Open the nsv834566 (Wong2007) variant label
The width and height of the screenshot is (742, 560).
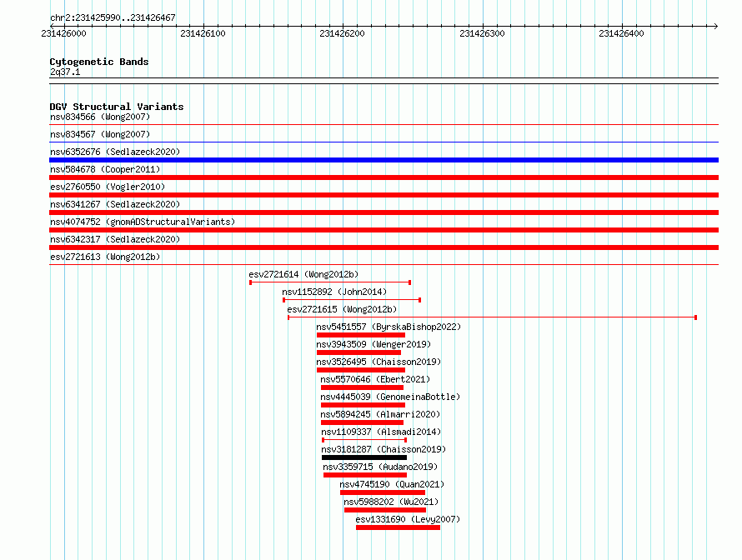tap(100, 117)
